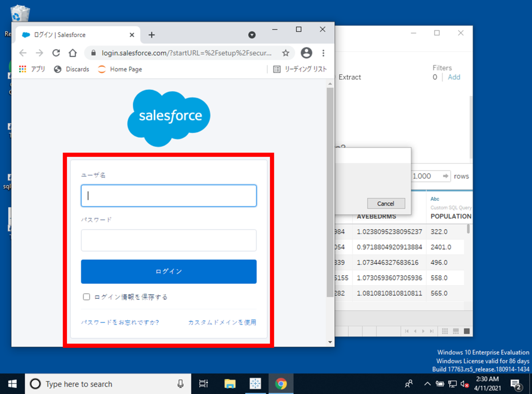Screen dimensions: 532x394
Task: Cancel the dialog in the Tableau window
Action: click(x=386, y=203)
